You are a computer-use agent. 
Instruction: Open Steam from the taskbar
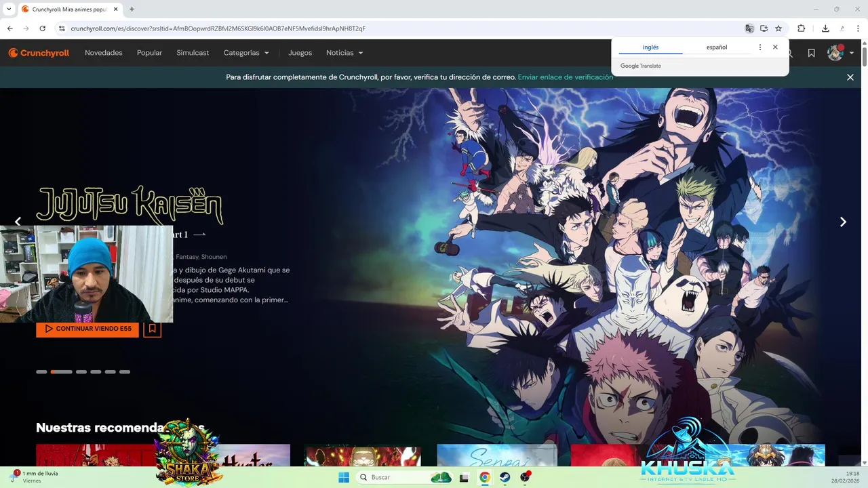[x=505, y=477]
